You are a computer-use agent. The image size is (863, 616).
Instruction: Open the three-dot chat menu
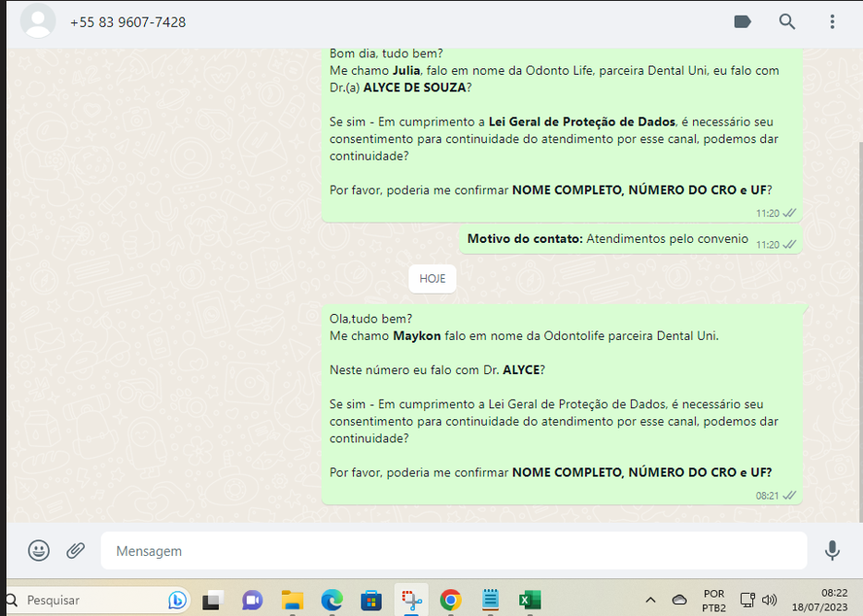(x=833, y=22)
